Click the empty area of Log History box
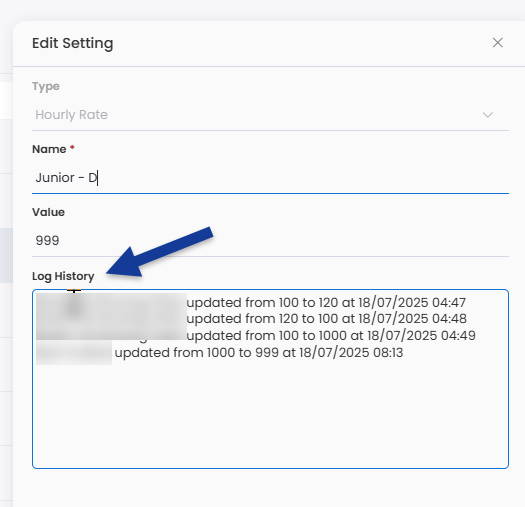Image resolution: width=525 pixels, height=507 pixels. [x=270, y=415]
